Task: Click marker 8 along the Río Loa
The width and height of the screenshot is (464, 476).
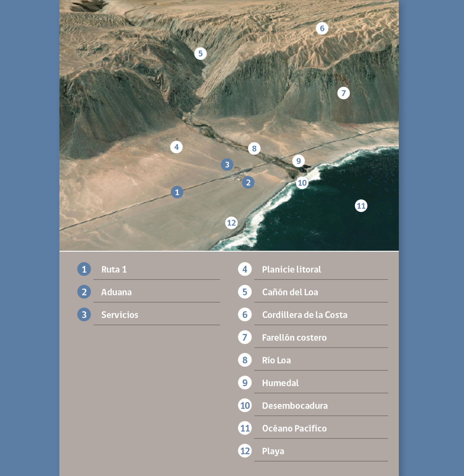Action: click(x=254, y=149)
